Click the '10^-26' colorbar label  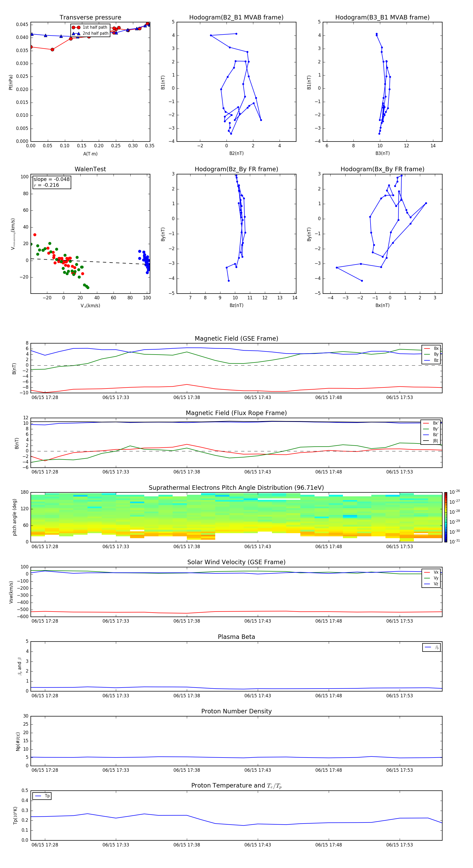pos(455,492)
